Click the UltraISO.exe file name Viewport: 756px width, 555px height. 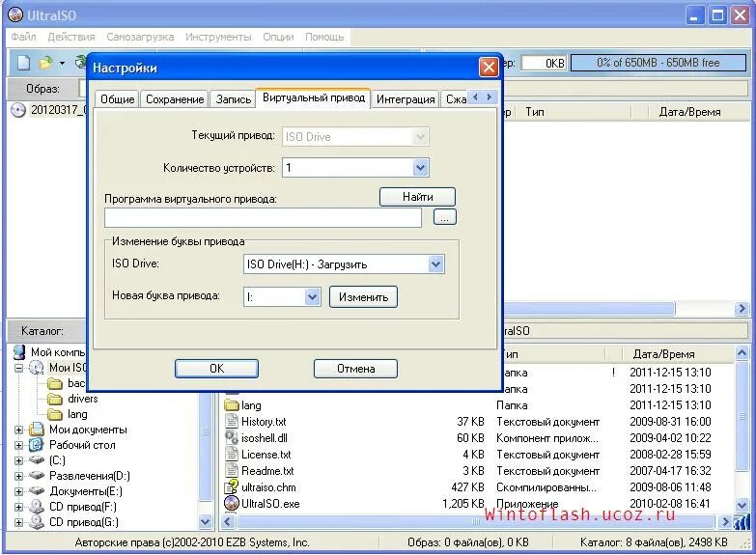270,504
